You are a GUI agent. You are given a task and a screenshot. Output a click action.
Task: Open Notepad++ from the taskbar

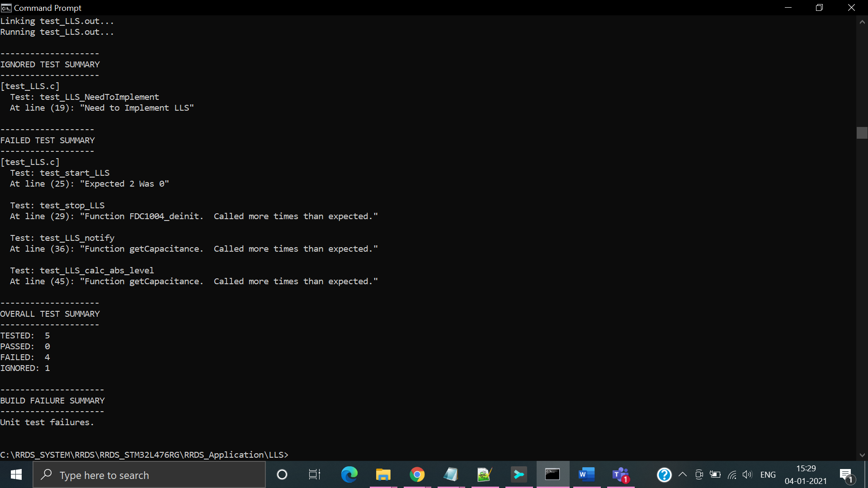pos(484,474)
